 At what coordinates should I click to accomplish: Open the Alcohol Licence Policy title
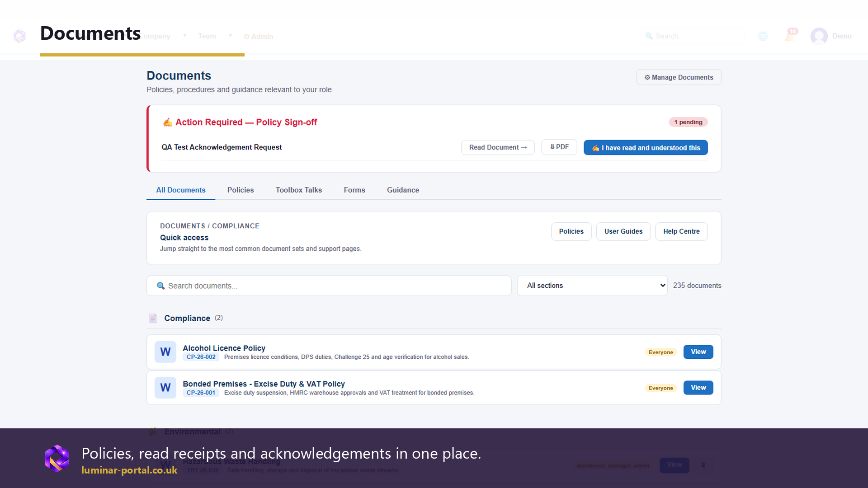[224, 348]
